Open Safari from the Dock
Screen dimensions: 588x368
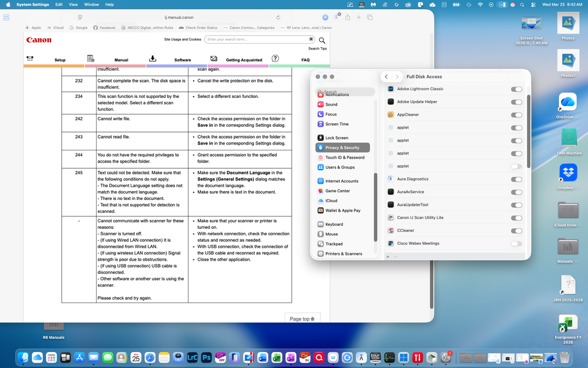pyautogui.click(x=150, y=357)
